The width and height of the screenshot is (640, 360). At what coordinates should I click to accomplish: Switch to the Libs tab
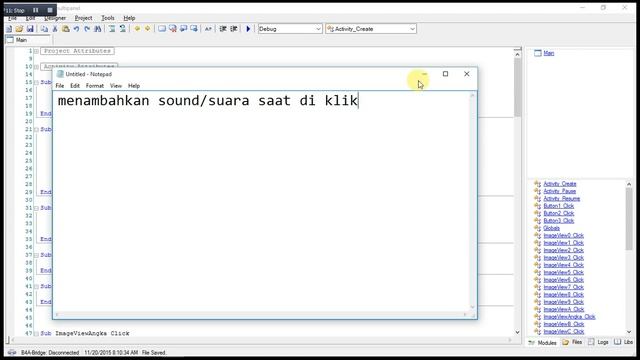point(624,342)
